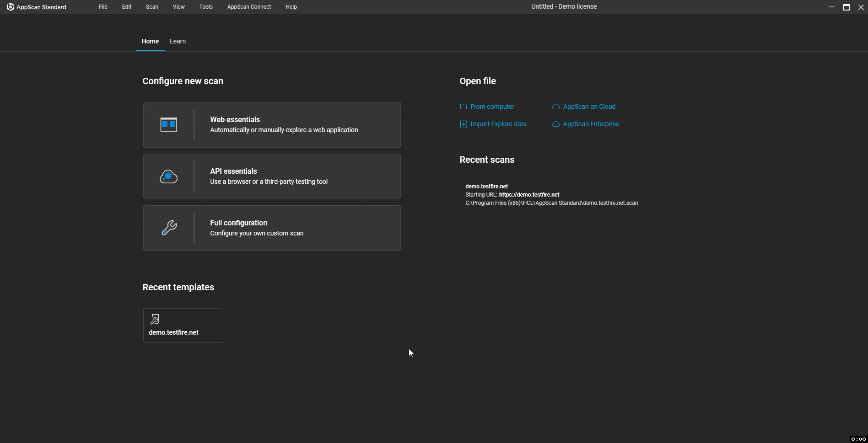Open the Help menu
Viewport: 868px width, 443px height.
pos(291,7)
